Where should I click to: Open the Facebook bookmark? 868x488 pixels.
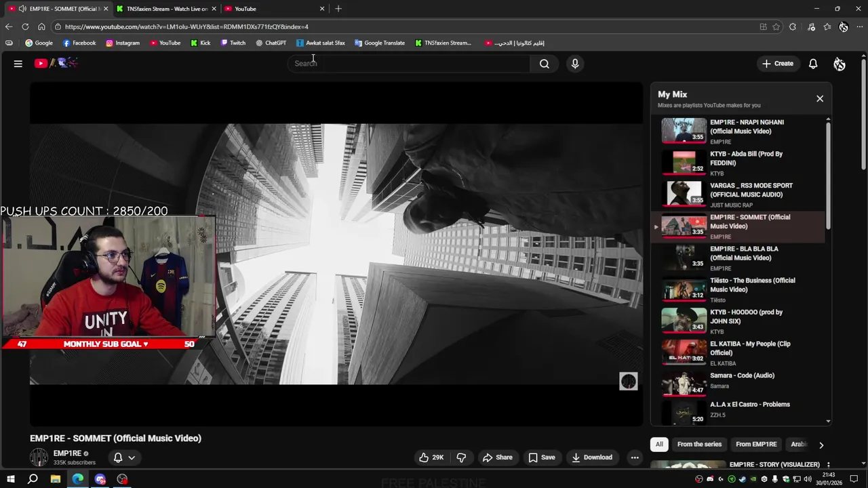79,43
